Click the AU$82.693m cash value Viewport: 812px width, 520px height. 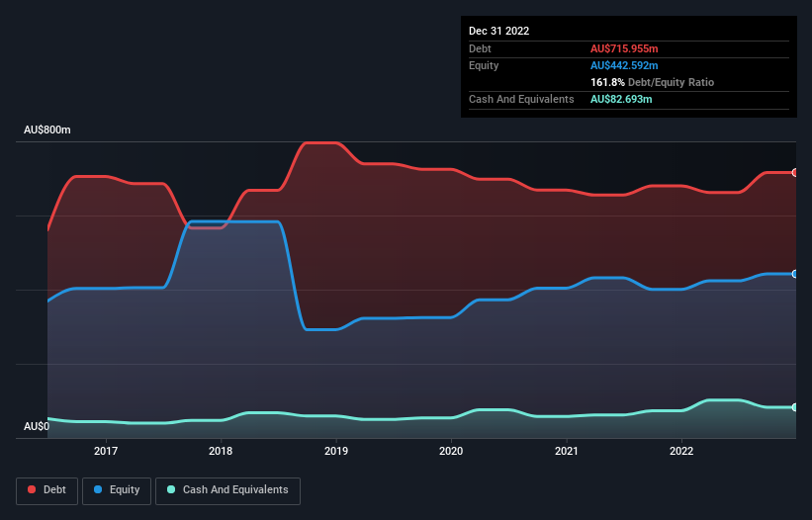coord(621,99)
